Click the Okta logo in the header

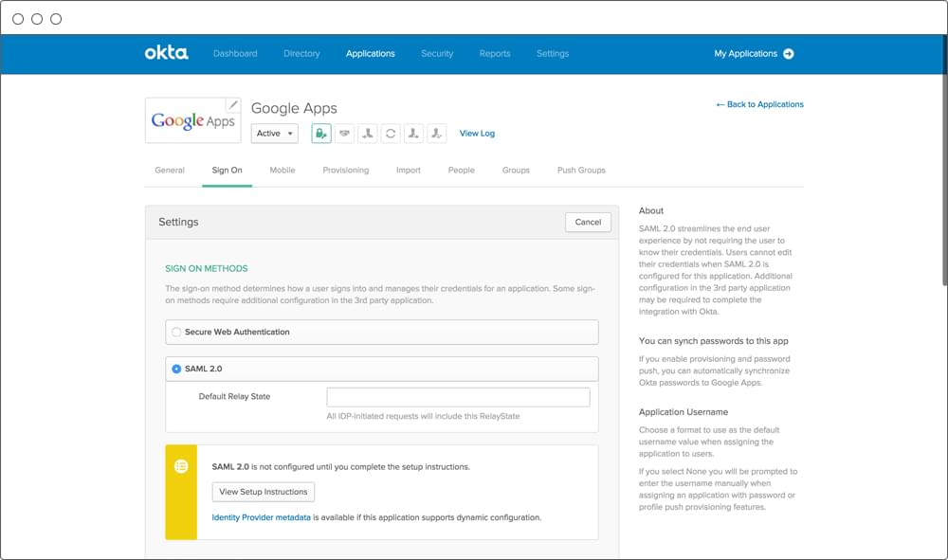point(166,53)
